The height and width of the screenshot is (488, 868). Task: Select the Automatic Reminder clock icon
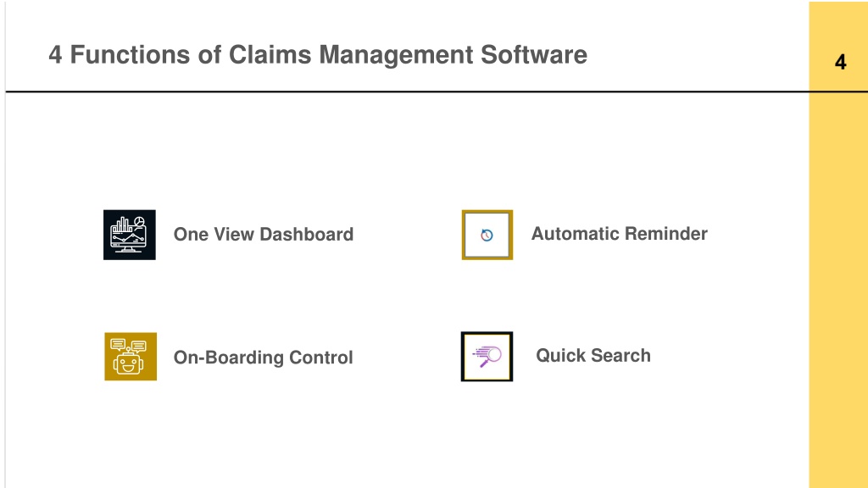pyautogui.click(x=487, y=236)
